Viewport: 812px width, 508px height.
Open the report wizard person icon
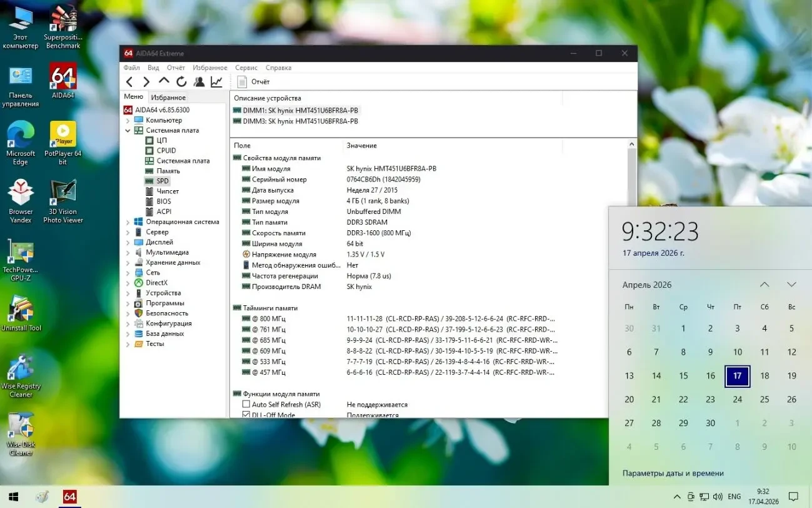[198, 81]
